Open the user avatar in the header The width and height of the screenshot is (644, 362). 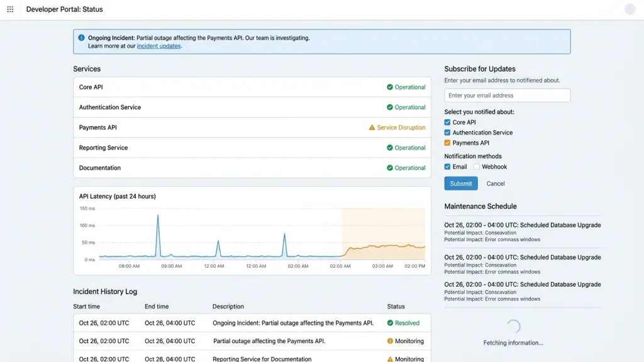click(630, 9)
